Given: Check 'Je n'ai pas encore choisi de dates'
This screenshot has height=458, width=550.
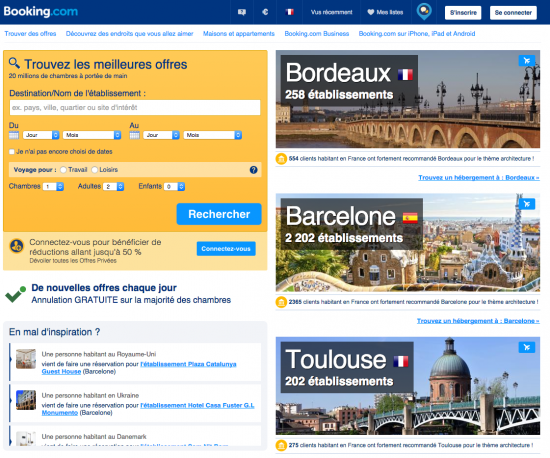Looking at the screenshot, I should 12,151.
